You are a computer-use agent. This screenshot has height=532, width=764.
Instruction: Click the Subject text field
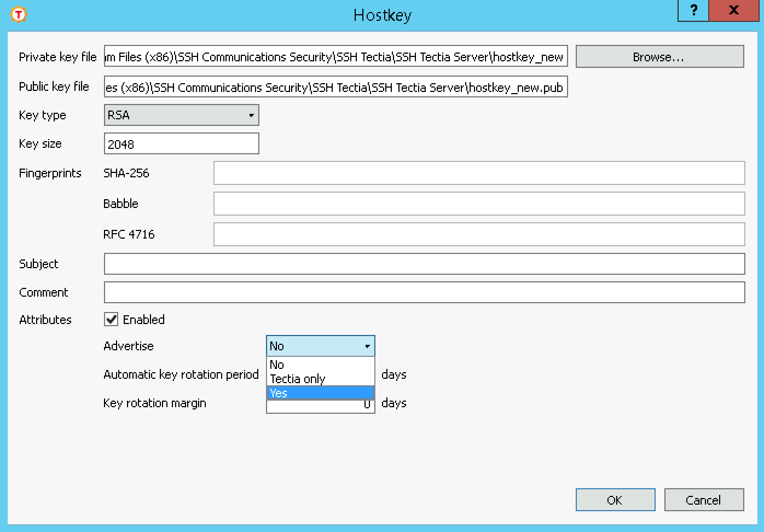424,264
